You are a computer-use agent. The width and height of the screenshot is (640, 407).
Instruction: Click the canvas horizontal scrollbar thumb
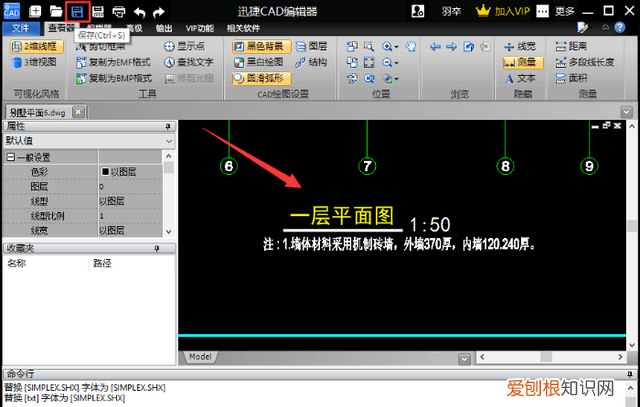click(546, 356)
